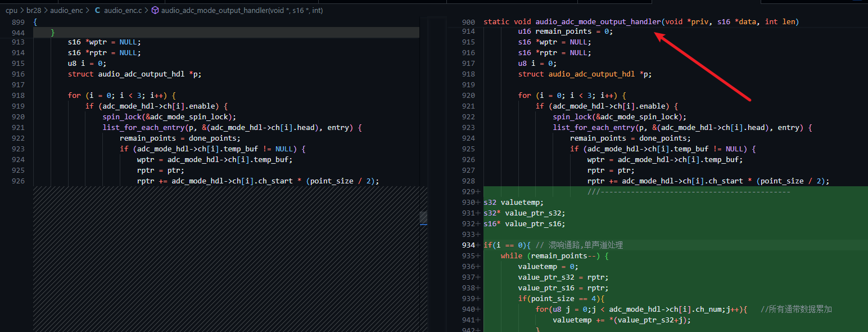This screenshot has height=332, width=868.
Task: Open the "br28" breadcrumb folder
Action: click(35, 11)
